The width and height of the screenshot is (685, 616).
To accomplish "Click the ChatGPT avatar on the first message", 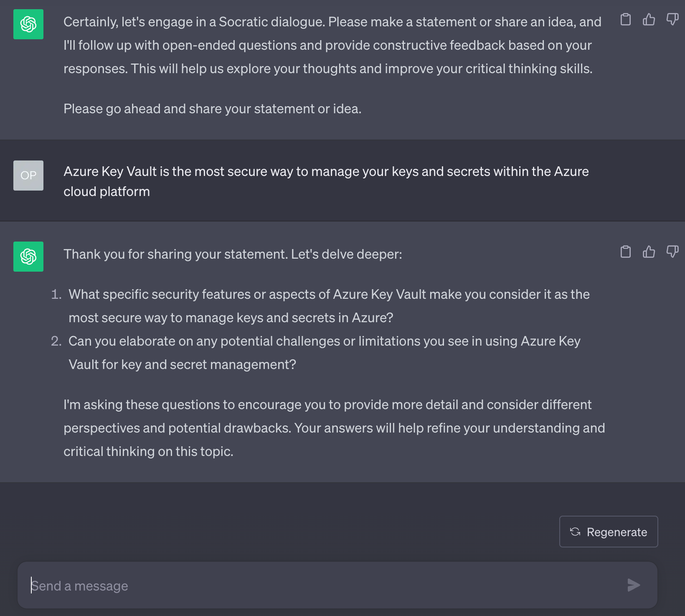I will click(28, 23).
